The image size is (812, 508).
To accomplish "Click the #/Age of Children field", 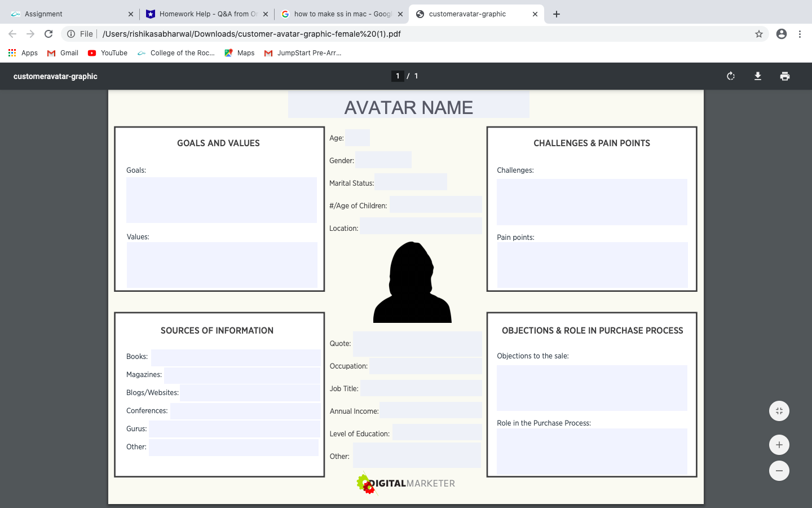I will [x=436, y=204].
